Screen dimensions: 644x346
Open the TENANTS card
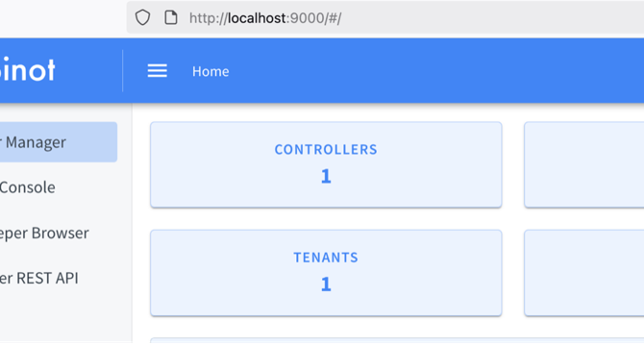(326, 273)
